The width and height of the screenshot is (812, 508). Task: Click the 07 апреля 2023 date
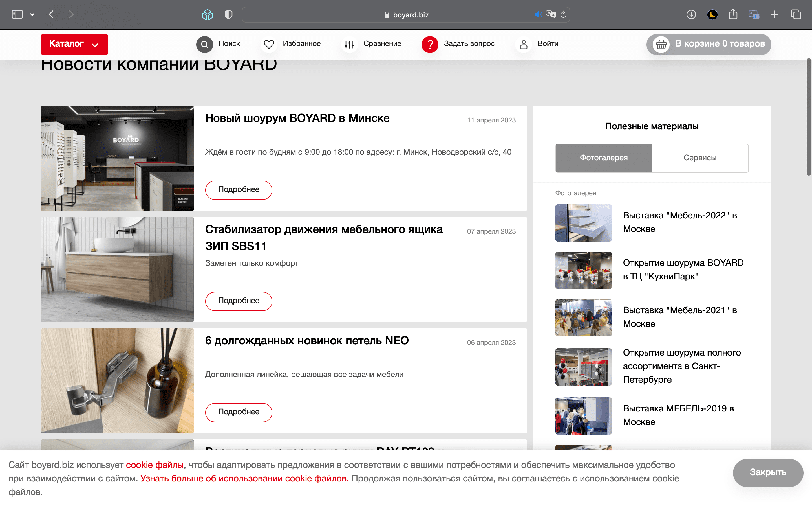[x=491, y=231]
